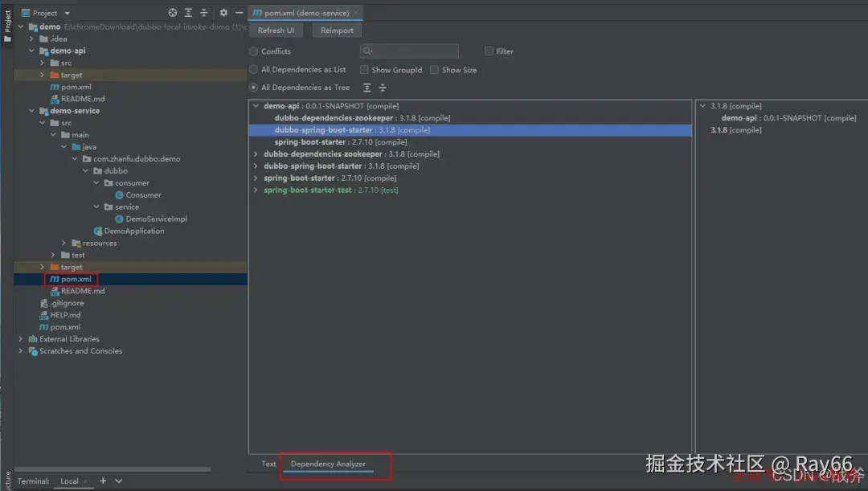
Task: Click Maven icon in pom.xml editor tab
Action: tap(257, 12)
